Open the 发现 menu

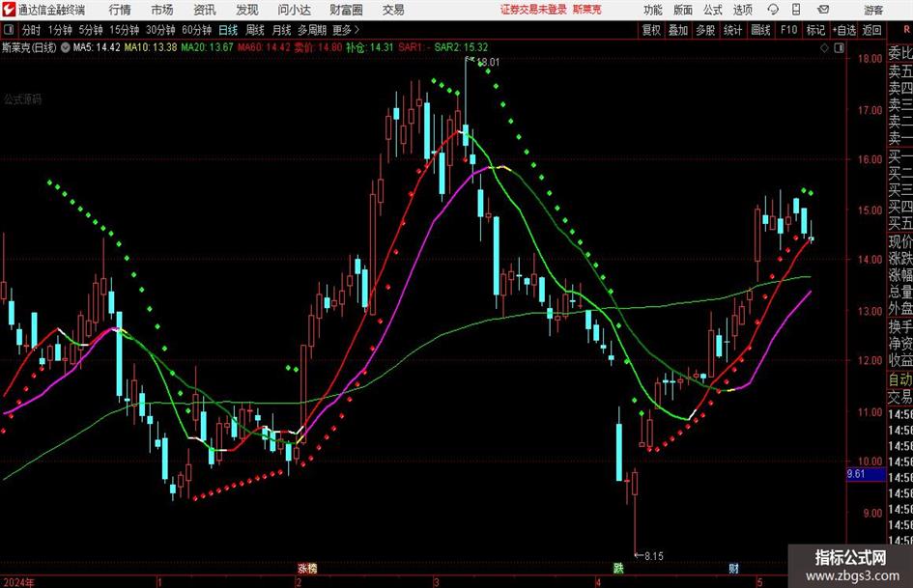point(247,10)
